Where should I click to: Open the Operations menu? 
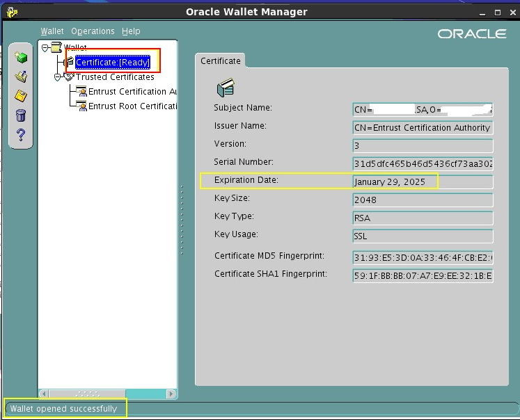[x=93, y=31]
